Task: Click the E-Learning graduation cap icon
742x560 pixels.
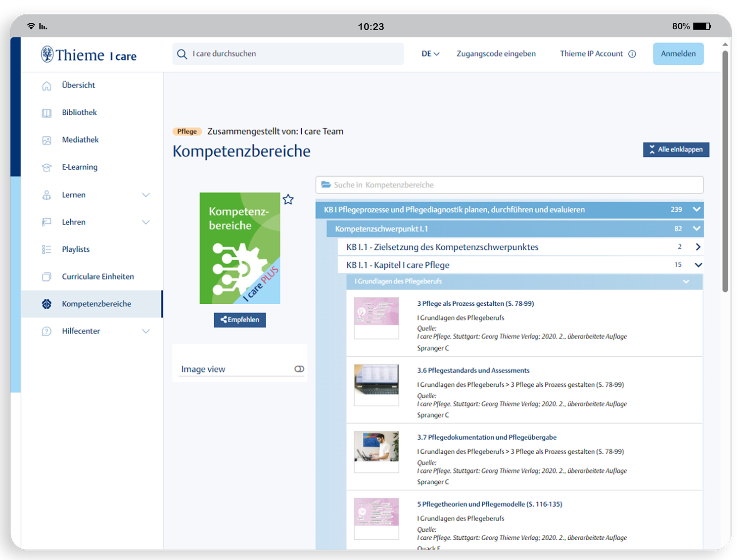Action: pos(46,167)
